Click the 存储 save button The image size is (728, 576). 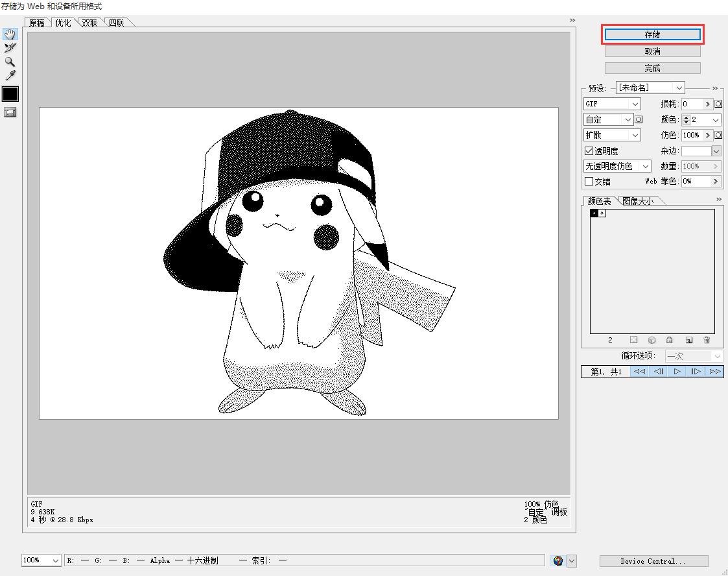click(x=652, y=34)
